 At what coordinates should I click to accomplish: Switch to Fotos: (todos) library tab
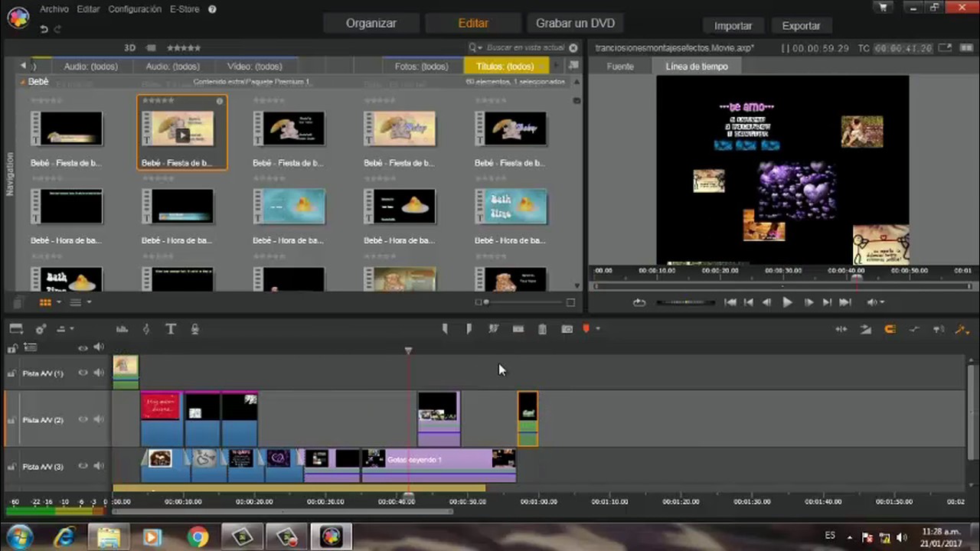[x=421, y=67]
